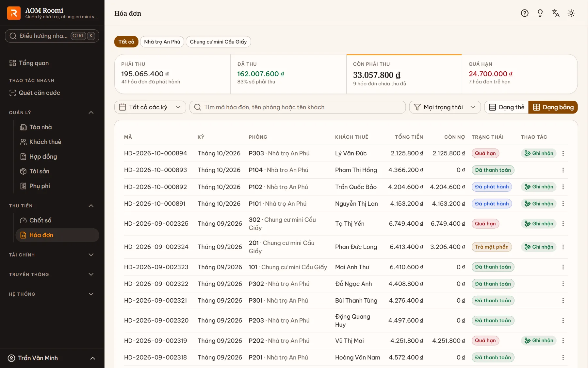Click the invoice search field
Viewport: 588px width, 368px height.
[298, 107]
